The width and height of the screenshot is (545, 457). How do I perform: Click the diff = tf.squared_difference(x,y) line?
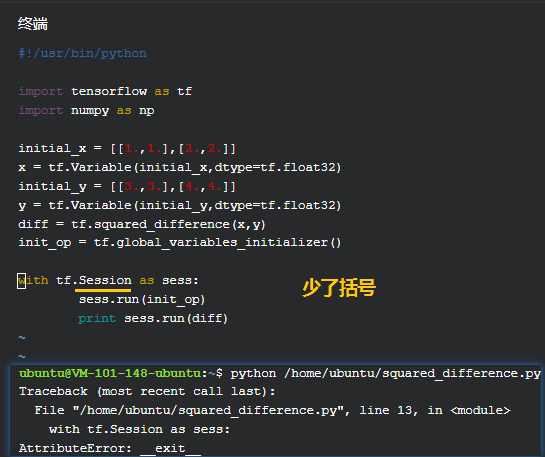coord(142,225)
